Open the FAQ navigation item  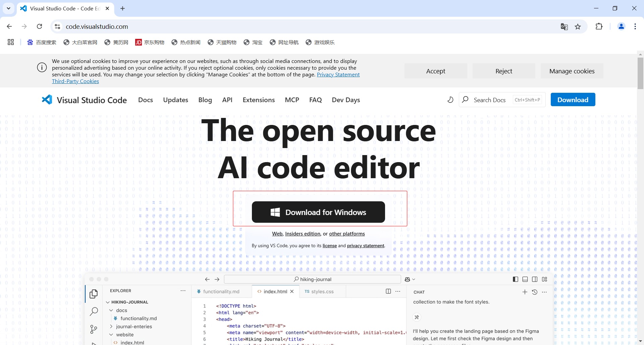coord(315,100)
